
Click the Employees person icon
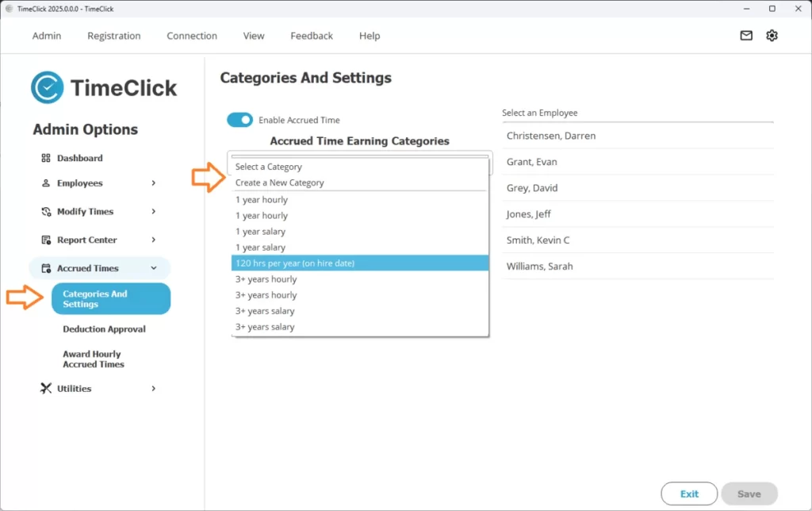point(46,183)
